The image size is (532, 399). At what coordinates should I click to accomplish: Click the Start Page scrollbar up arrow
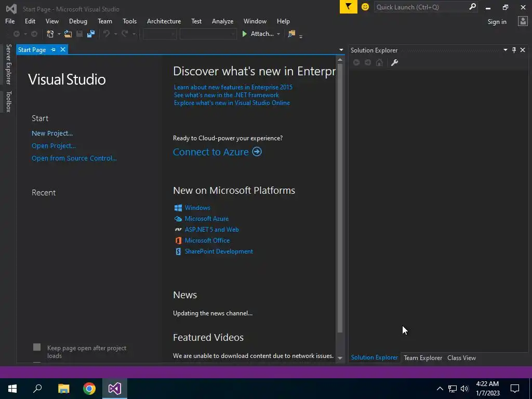(340, 60)
